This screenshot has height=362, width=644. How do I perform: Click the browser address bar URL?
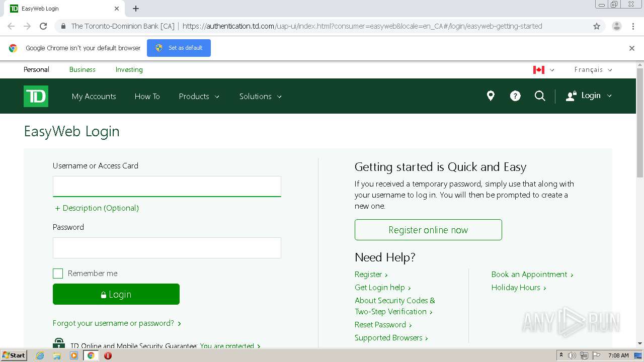[x=362, y=26]
